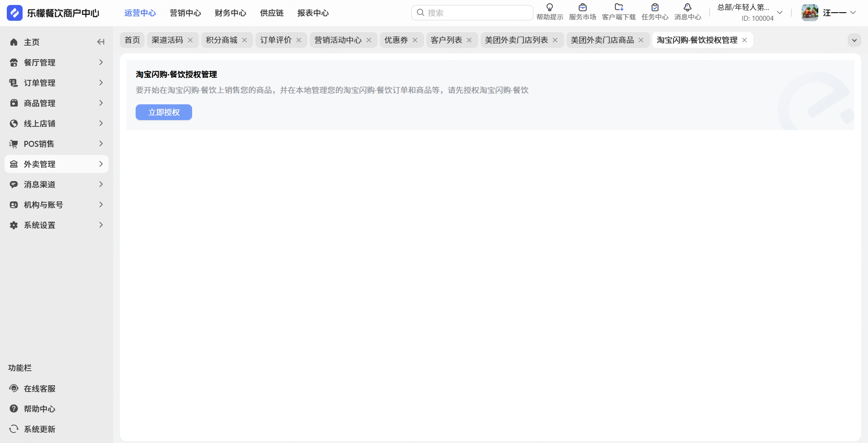Switch to 报表中心 top menu
Image resolution: width=868 pixels, height=443 pixels.
pyautogui.click(x=313, y=13)
